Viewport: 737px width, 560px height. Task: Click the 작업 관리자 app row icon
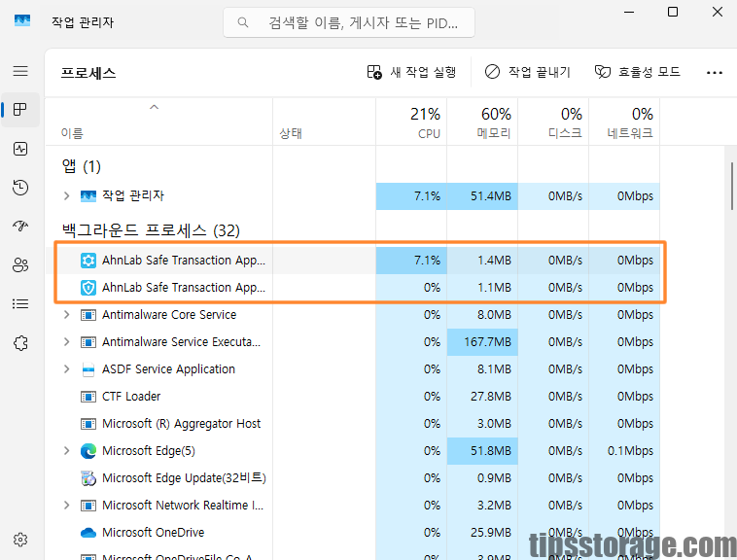[88, 196]
